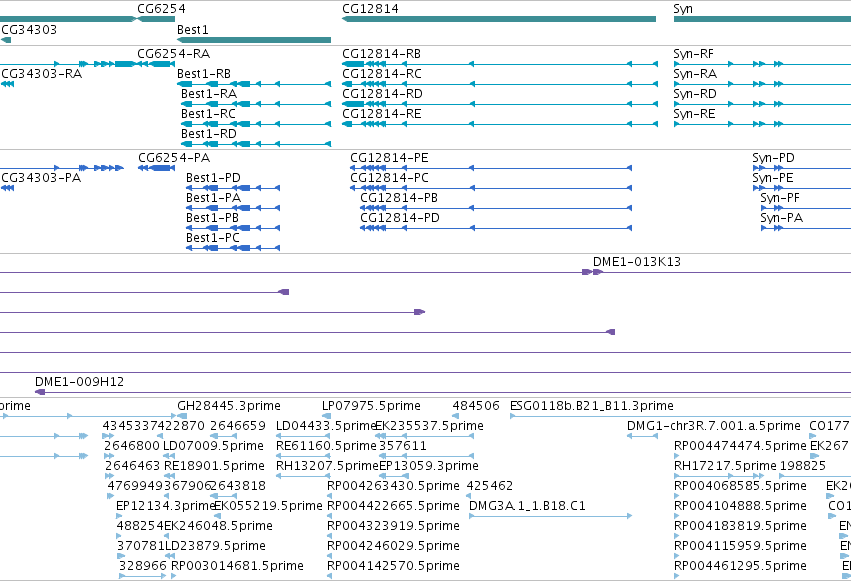Viewport: 851px width, 581px height.
Task: Select the CG12814 gene bar
Action: pyautogui.click(x=499, y=19)
